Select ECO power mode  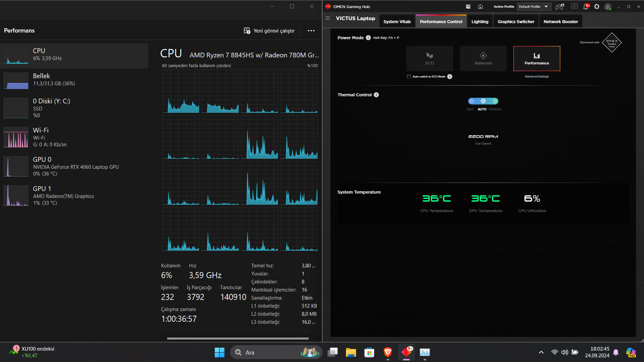pos(430,58)
